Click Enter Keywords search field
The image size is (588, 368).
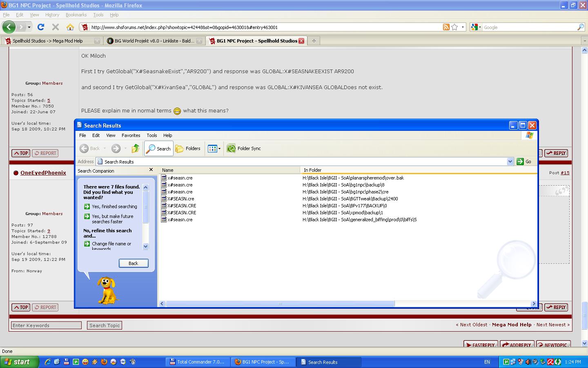(46, 325)
